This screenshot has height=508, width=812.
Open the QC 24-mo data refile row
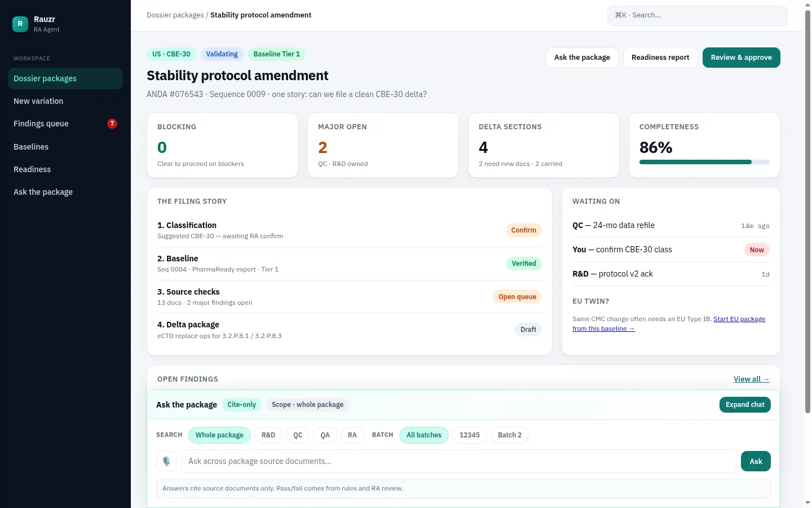tap(671, 225)
